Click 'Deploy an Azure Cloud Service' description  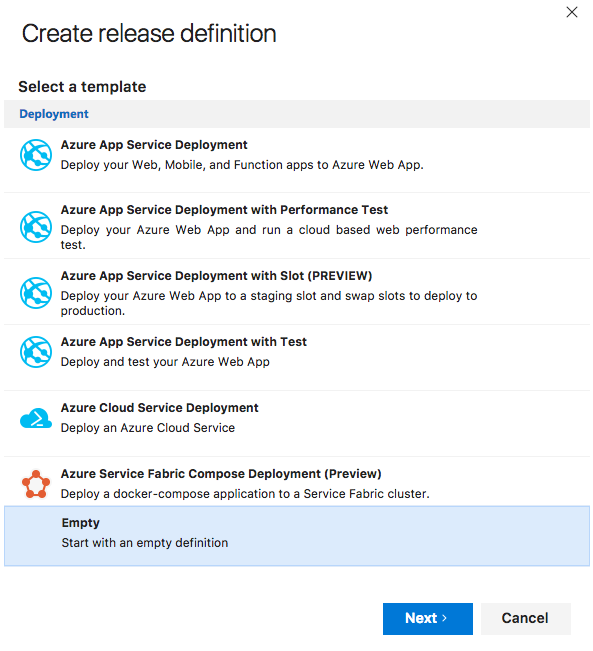click(148, 428)
